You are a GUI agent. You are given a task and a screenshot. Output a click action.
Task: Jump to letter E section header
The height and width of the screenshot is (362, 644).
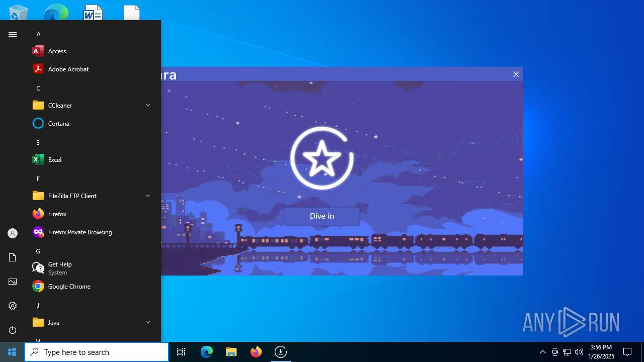(38, 143)
